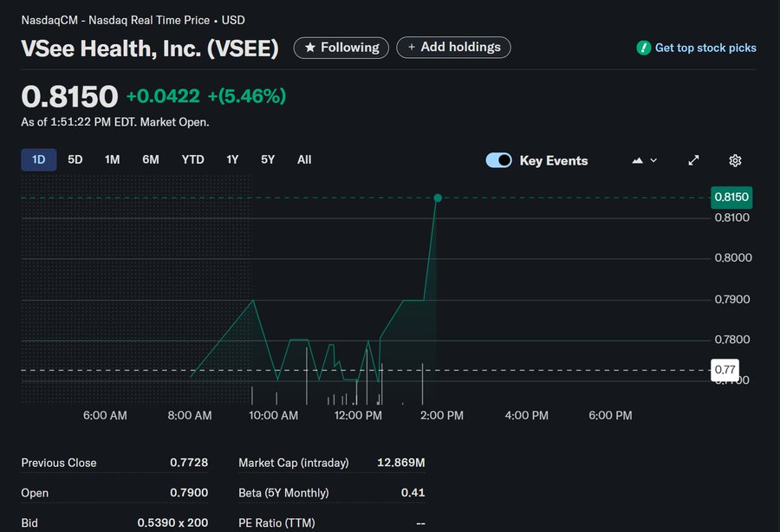Click the Previous Close value 0.7728
Screen dimensions: 780x532
[189, 463]
